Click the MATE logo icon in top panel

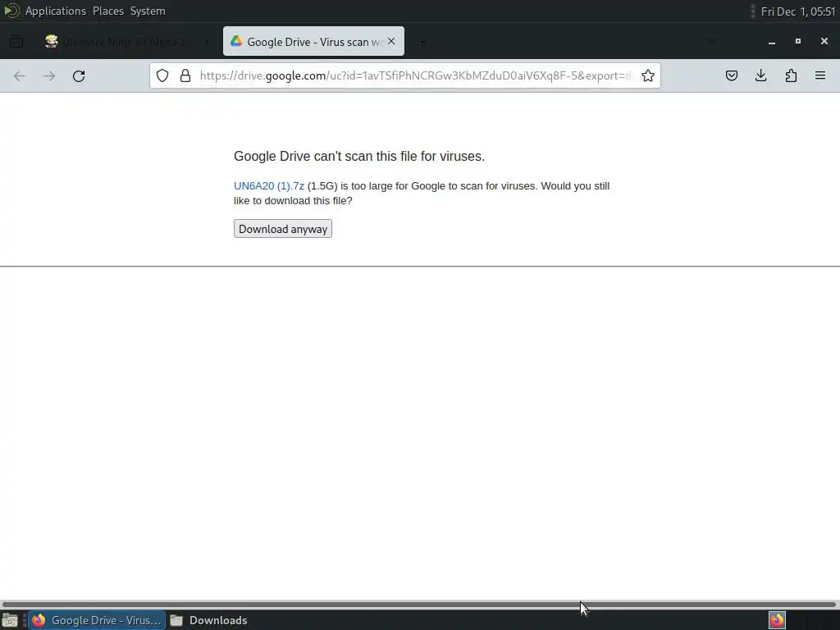[x=11, y=11]
